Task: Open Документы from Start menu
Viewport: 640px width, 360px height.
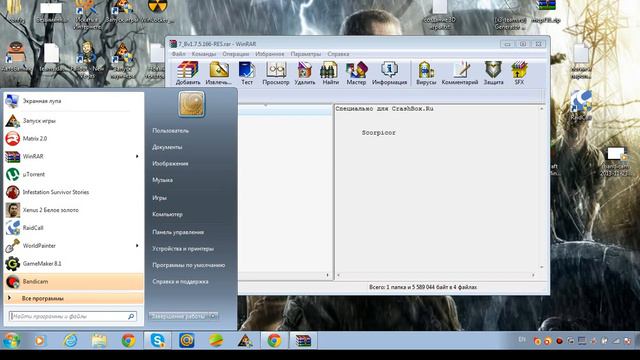Action: pos(167,147)
